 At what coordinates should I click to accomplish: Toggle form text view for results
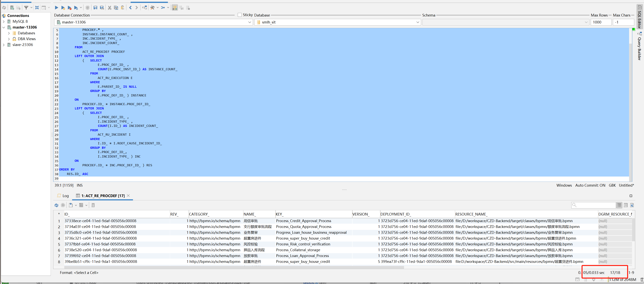point(626,205)
